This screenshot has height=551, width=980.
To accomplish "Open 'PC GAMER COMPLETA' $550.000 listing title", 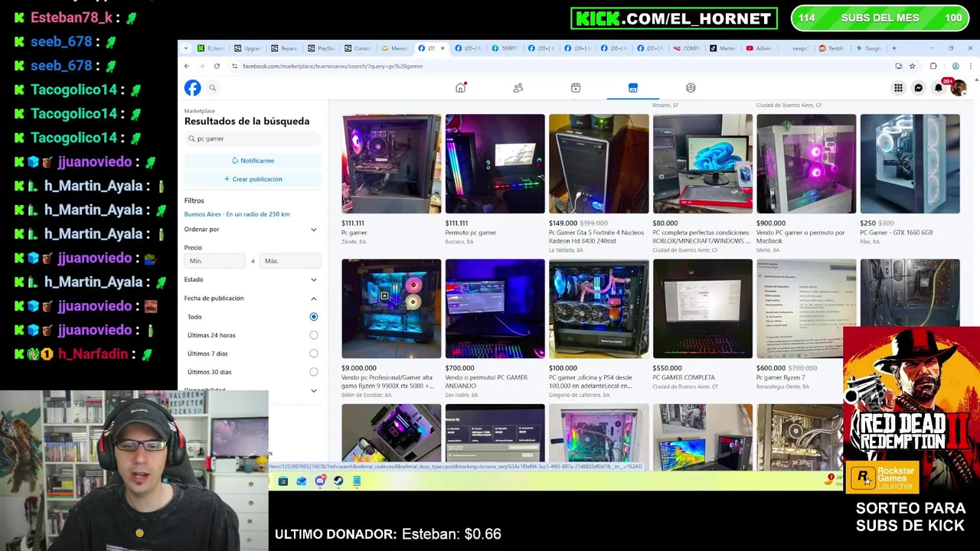I will point(684,377).
